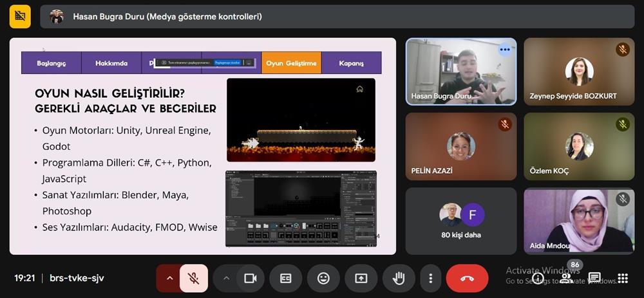Click the present screen button
Image resolution: width=644 pixels, height=298 pixels.
click(361, 278)
